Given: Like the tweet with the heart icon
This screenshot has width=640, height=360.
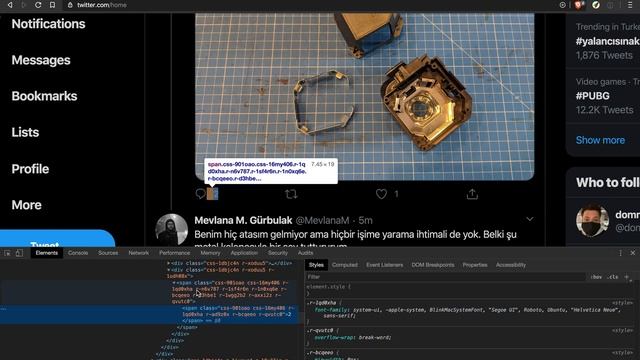Looking at the screenshot, I should point(381,194).
